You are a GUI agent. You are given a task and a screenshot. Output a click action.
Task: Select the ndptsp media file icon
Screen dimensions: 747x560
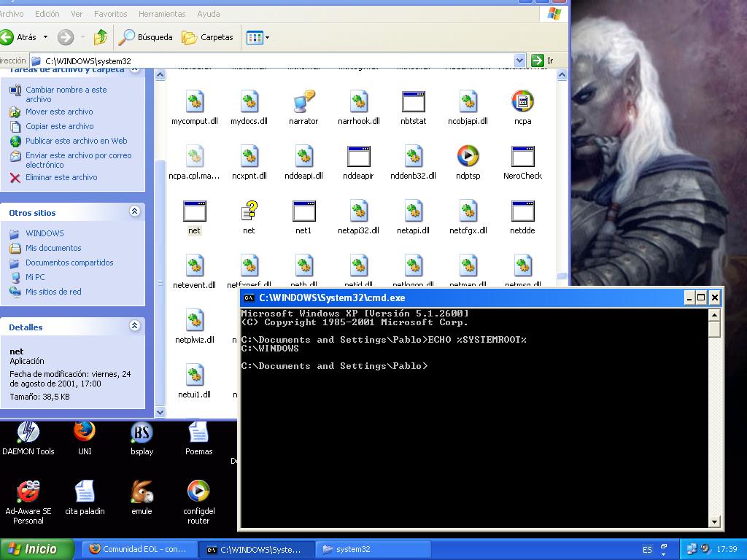coord(468,156)
